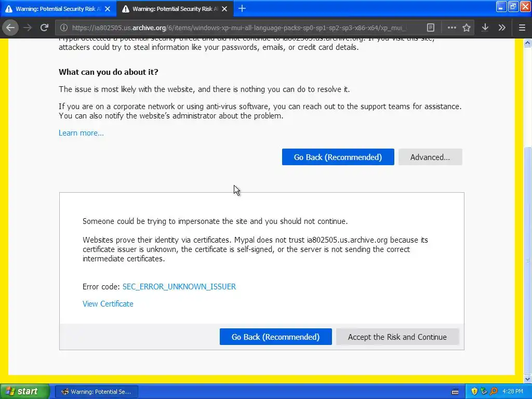Image resolution: width=532 pixels, height=399 pixels.
Task: Close the second Warning tab
Action: (x=224, y=9)
